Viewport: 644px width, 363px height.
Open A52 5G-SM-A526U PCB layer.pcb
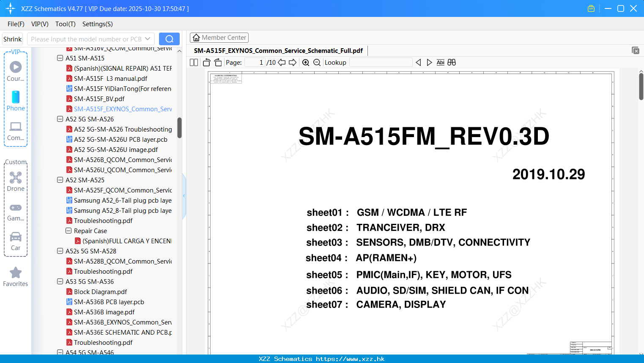117,140
